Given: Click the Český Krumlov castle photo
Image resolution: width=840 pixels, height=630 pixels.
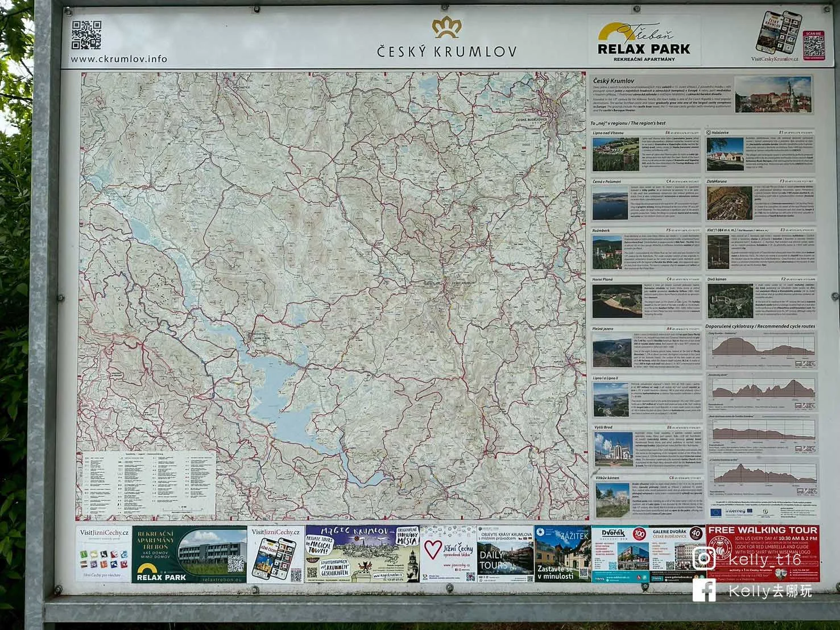Looking at the screenshot, I should (773, 95).
